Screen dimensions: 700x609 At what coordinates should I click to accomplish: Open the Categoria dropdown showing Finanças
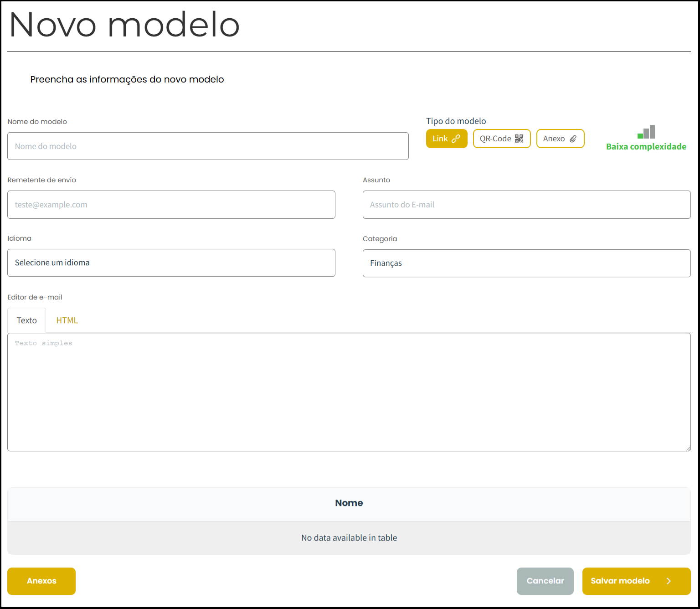tap(526, 263)
